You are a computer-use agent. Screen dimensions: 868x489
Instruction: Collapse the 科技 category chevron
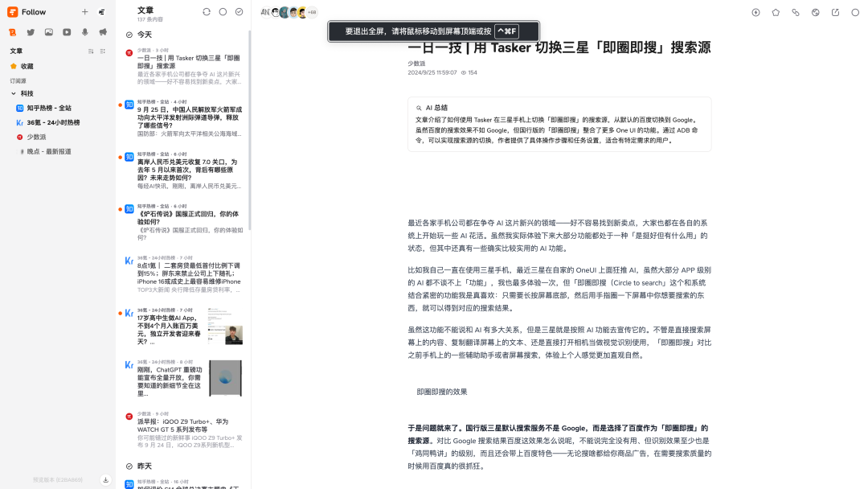14,93
